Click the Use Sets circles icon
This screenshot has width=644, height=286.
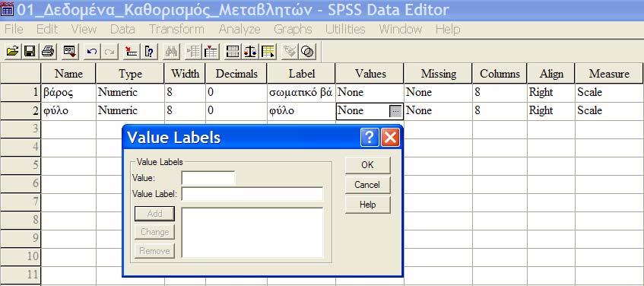tap(307, 52)
